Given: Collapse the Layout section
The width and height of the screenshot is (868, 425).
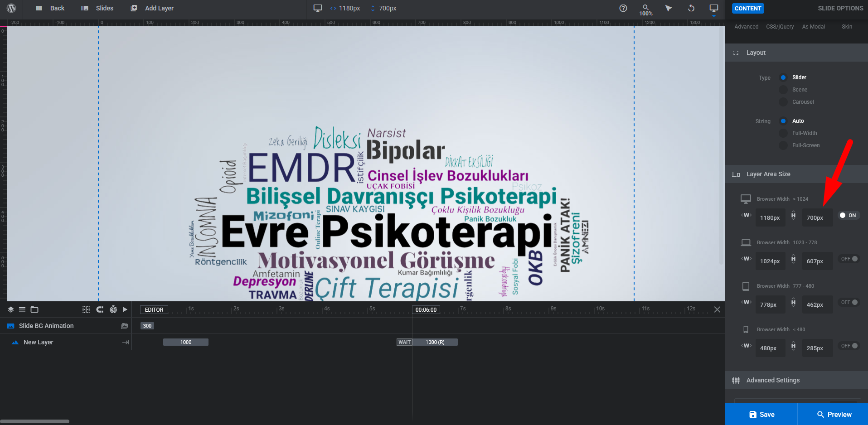Looking at the screenshot, I should [796, 53].
